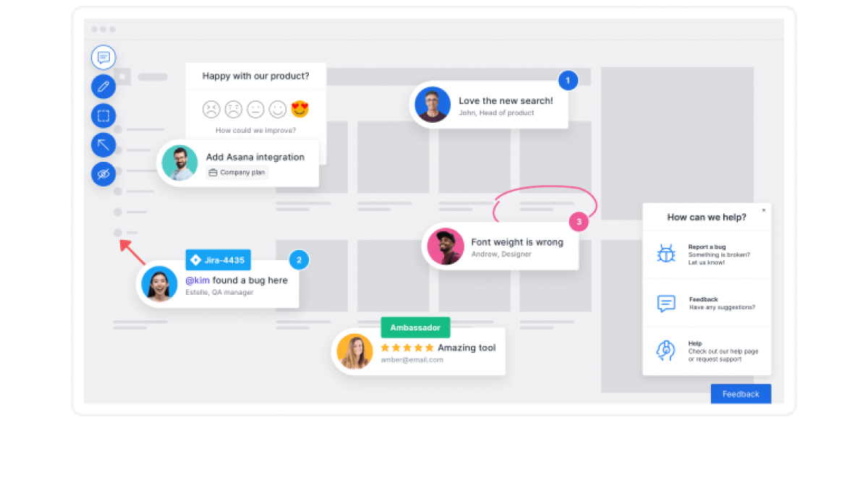
Task: Toggle the hide annotations eye tool
Action: 103,174
